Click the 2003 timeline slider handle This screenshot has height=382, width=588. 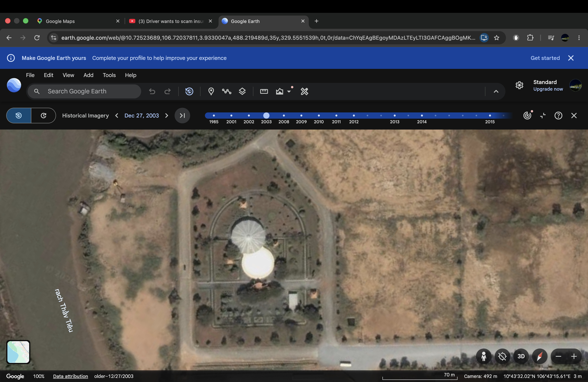[266, 115]
